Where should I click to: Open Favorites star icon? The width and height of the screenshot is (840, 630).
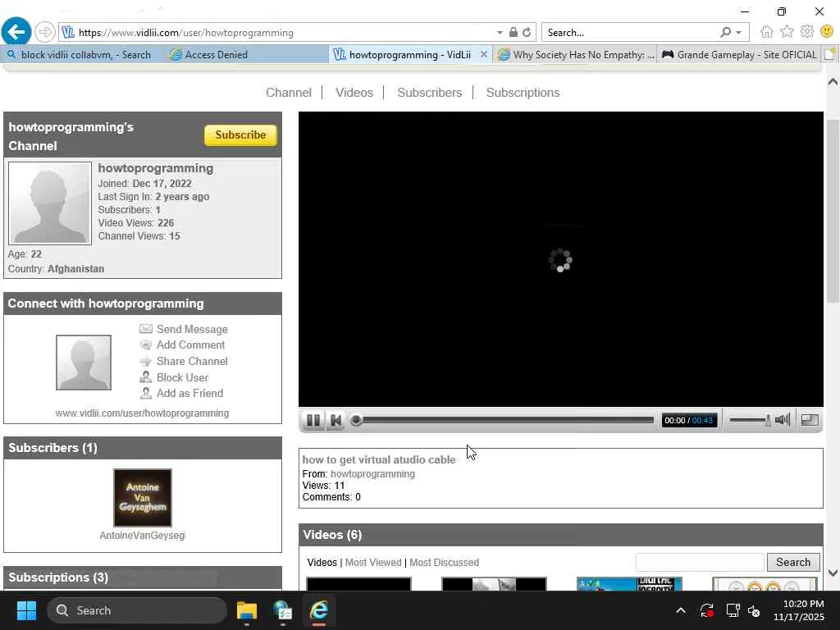pyautogui.click(x=787, y=32)
